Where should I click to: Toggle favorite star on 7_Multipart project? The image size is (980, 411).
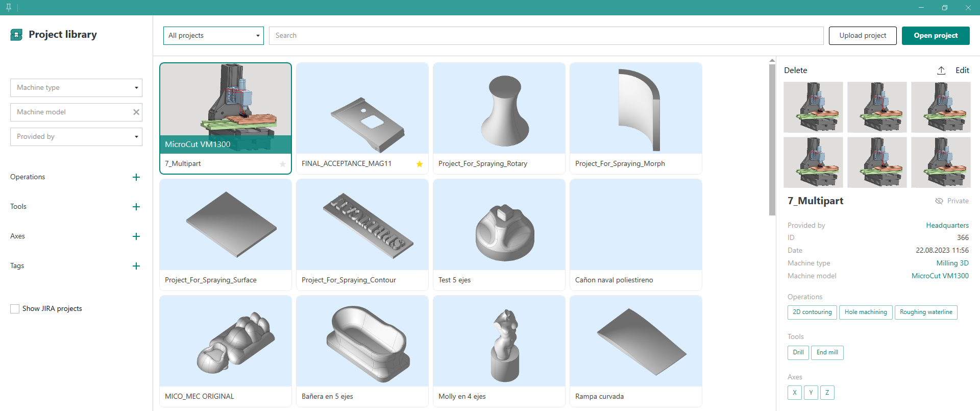283,164
